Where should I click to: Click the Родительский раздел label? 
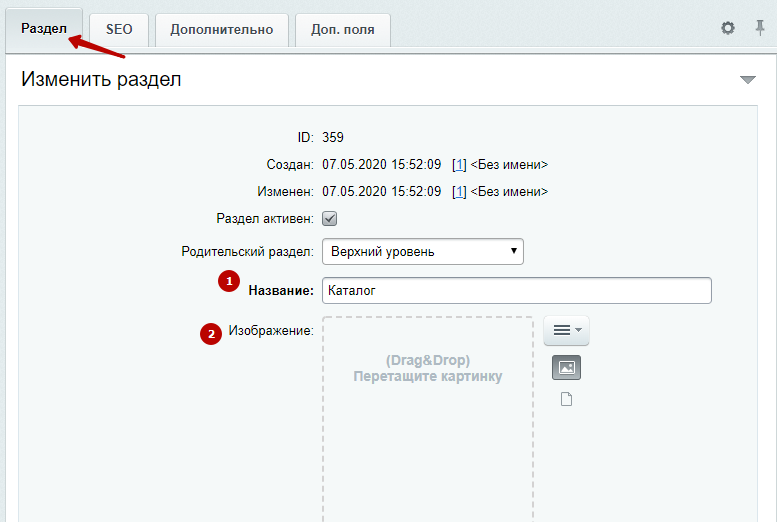point(247,252)
